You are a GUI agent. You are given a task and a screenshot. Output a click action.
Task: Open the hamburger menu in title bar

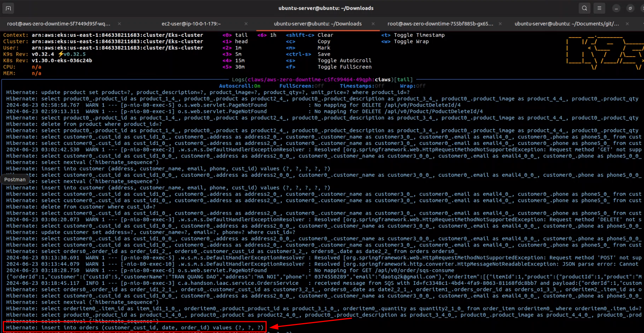pos(599,8)
